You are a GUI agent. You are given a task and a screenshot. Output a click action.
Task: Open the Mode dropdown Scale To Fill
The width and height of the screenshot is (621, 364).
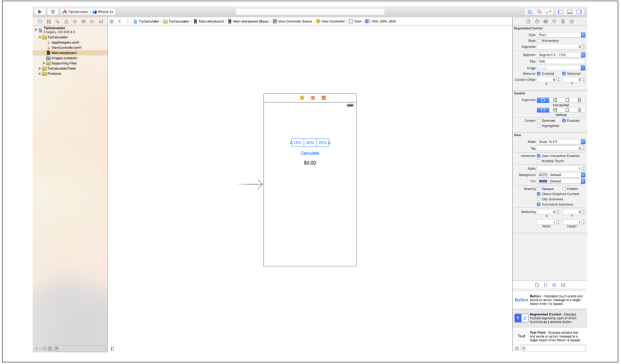point(561,142)
